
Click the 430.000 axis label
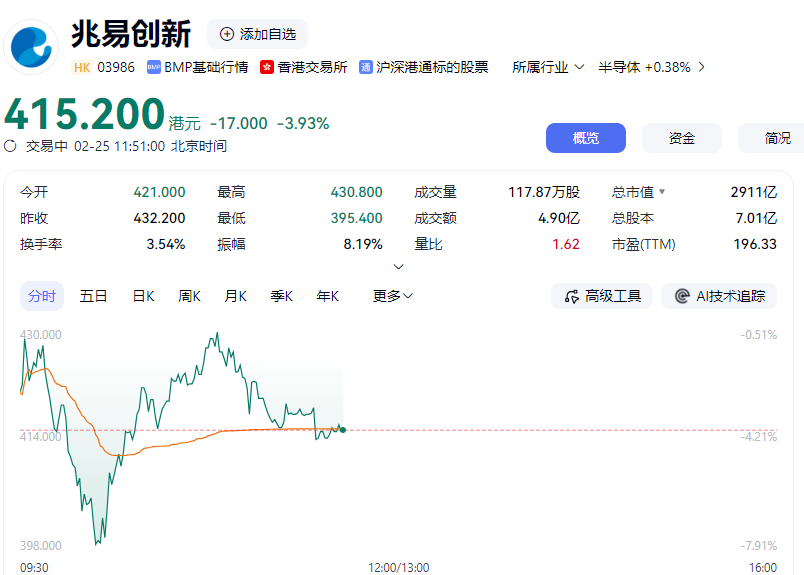(x=41, y=335)
